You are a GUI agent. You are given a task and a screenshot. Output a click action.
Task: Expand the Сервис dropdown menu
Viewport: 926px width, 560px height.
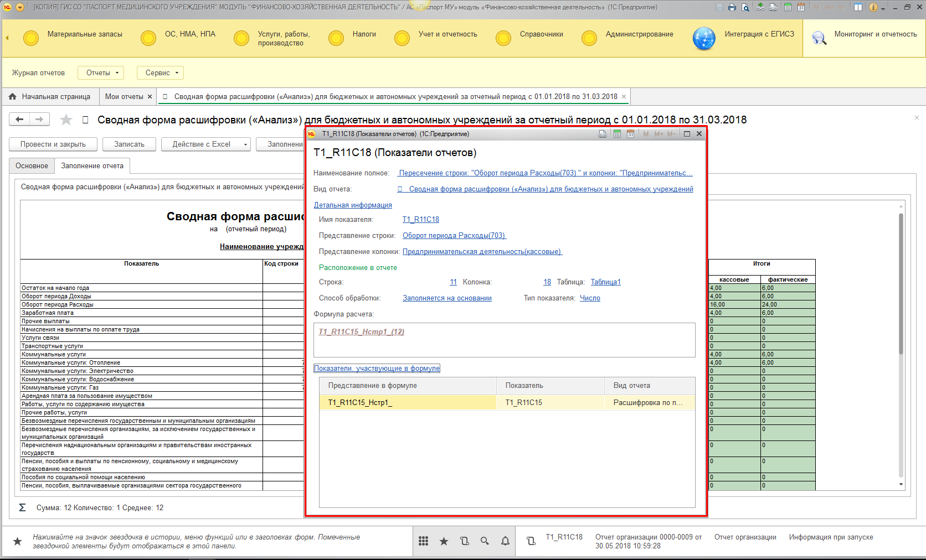[x=161, y=72]
